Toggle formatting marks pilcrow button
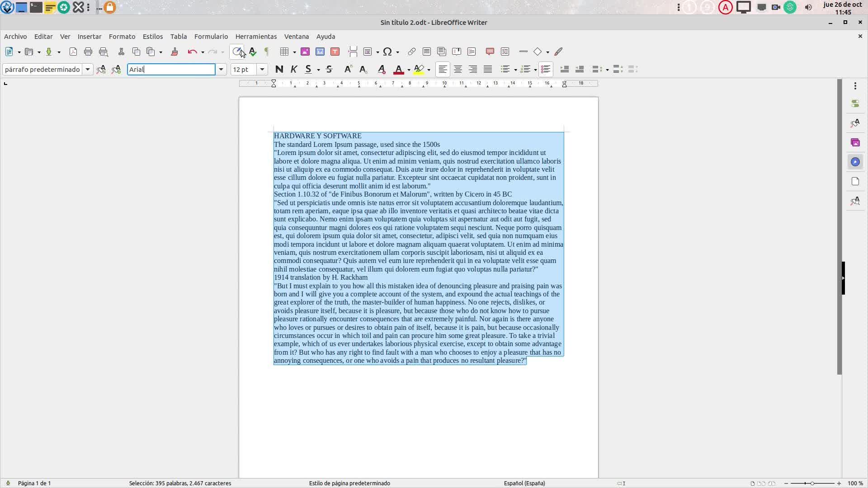The width and height of the screenshot is (868, 488). [267, 52]
